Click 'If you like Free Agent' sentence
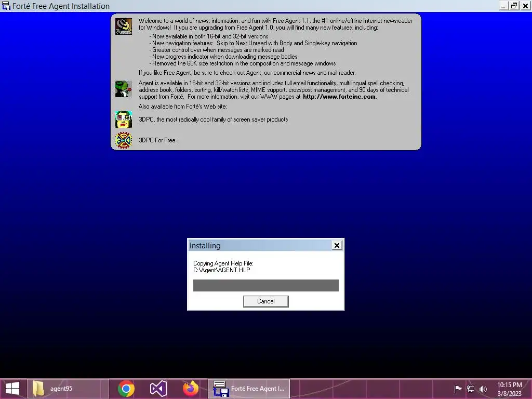Viewport: 532px width, 399px height. (x=247, y=73)
